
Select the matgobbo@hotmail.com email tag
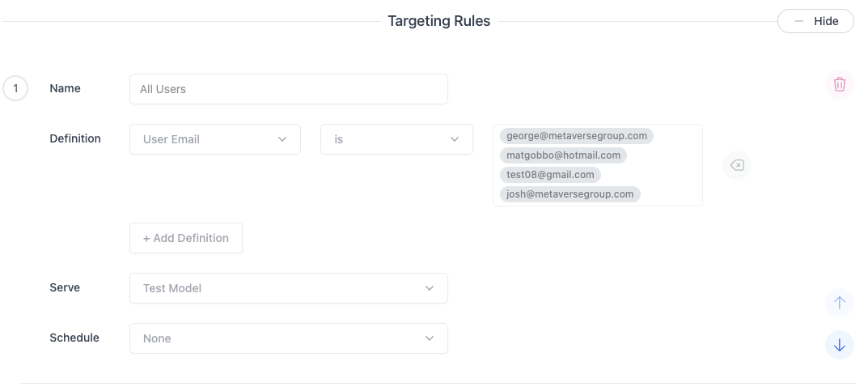563,155
